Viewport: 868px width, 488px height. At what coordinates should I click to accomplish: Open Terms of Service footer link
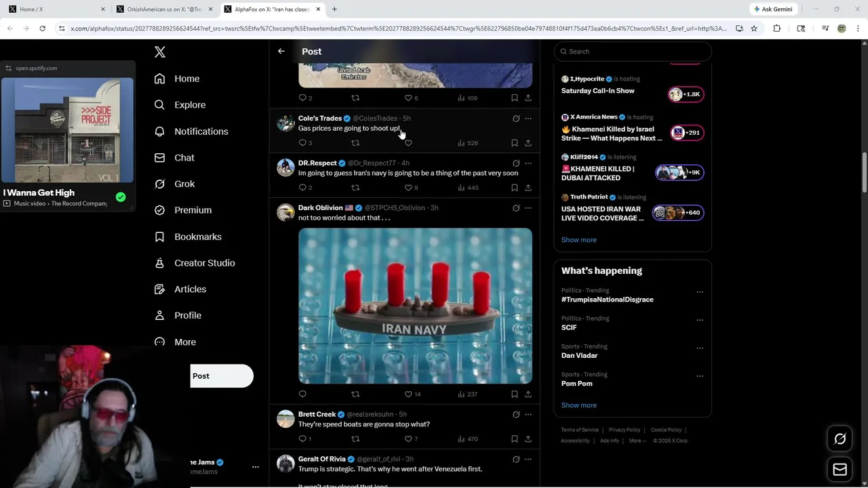point(580,430)
